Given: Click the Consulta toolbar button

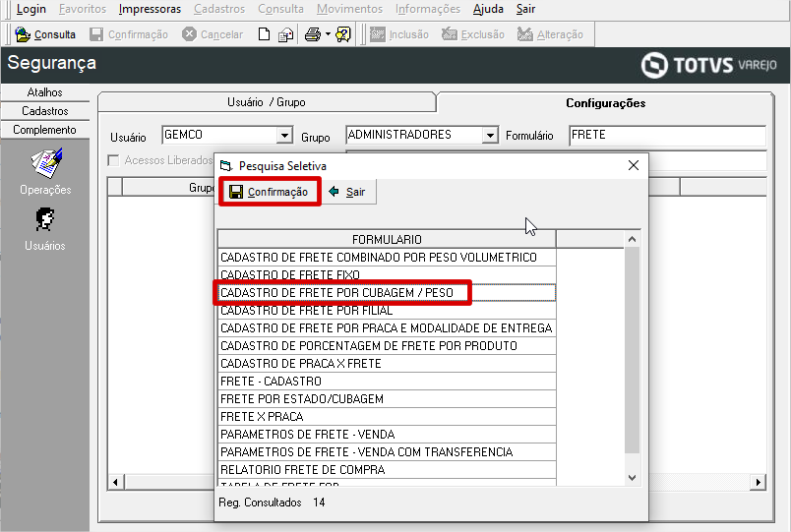Looking at the screenshot, I should coord(45,34).
